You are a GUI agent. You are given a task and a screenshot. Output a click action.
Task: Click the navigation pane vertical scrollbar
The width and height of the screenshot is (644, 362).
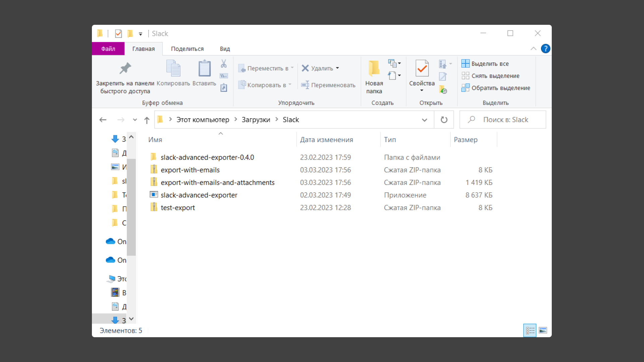(x=131, y=208)
